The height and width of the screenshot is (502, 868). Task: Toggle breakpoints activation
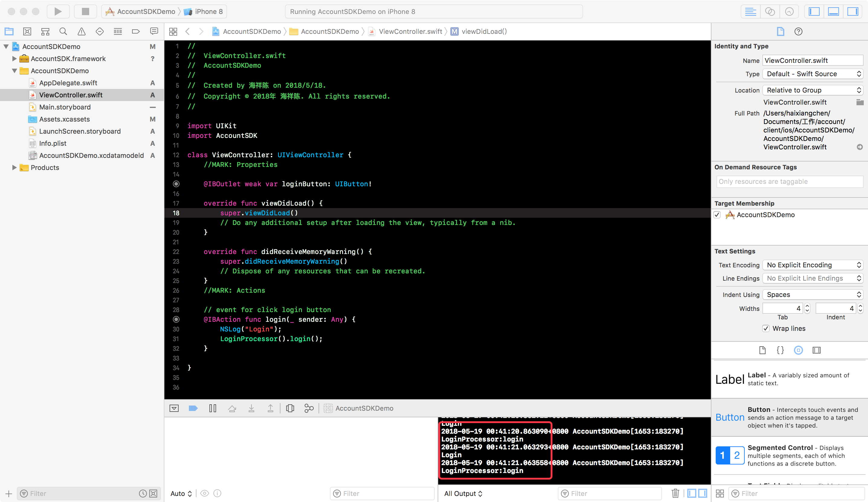[193, 408]
